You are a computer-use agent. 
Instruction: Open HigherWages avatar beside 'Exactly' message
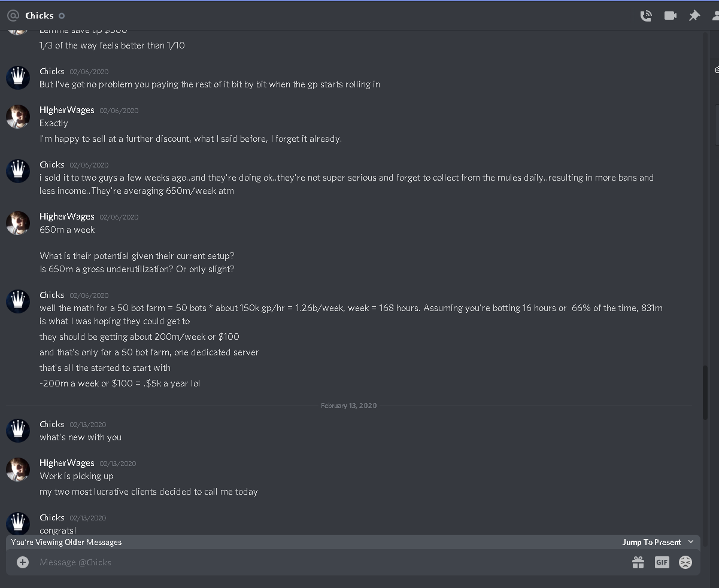(x=18, y=117)
